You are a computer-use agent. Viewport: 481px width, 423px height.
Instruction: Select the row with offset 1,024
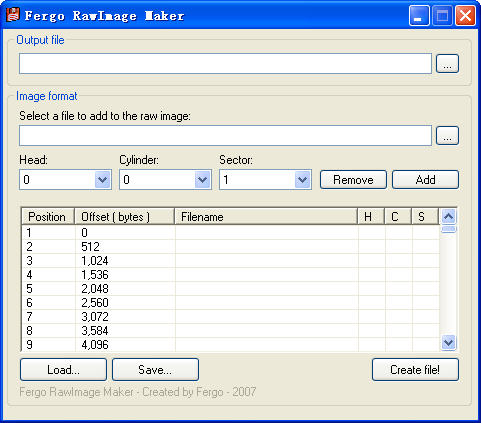(231, 261)
